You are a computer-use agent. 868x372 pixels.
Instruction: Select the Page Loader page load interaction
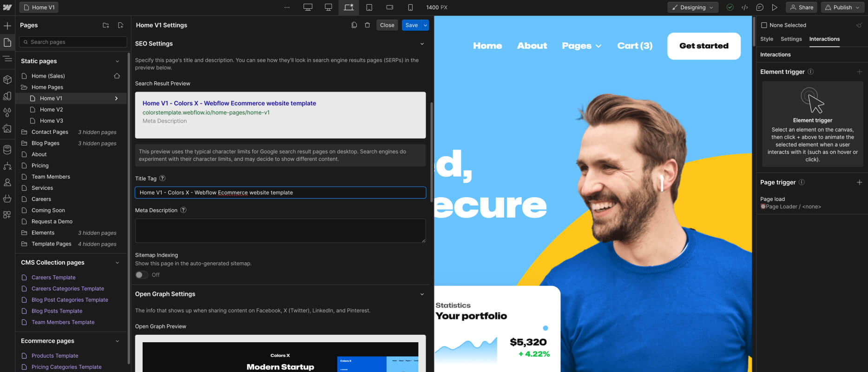click(791, 206)
